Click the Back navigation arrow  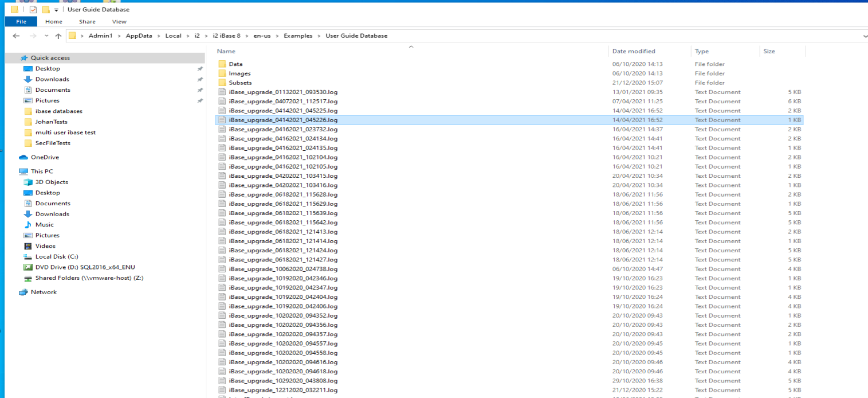pos(16,36)
